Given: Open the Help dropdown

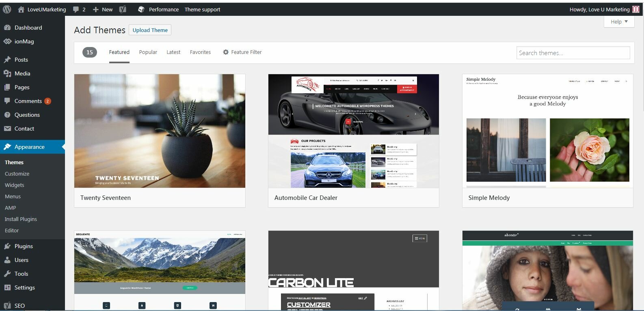Looking at the screenshot, I should pos(619,21).
